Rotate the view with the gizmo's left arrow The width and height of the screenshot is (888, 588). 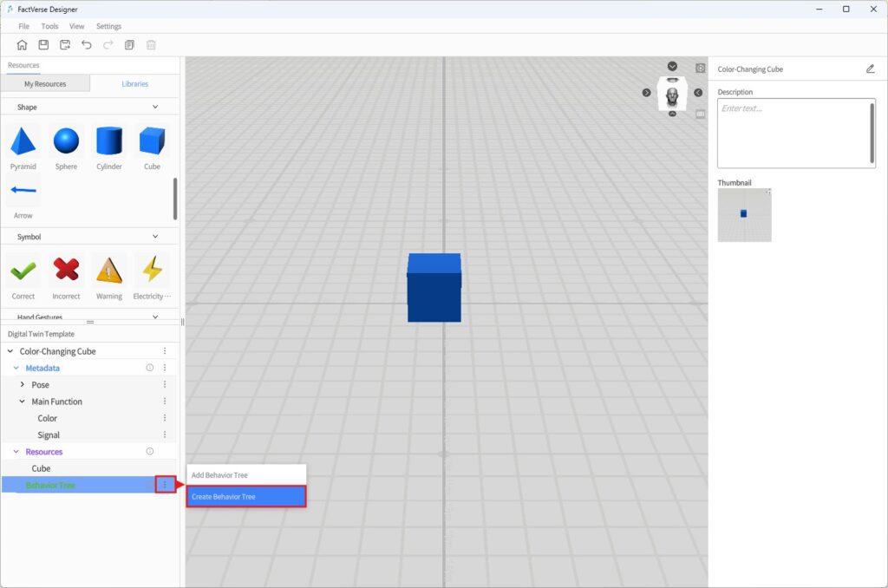click(x=646, y=93)
